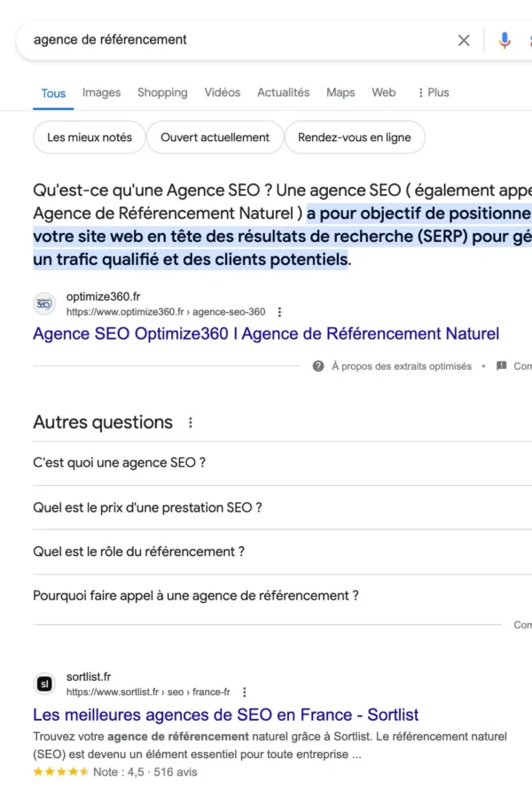The image size is (532, 798).
Task: Enable the 'Rendez-vous en ligne' filter chip
Action: click(x=355, y=137)
